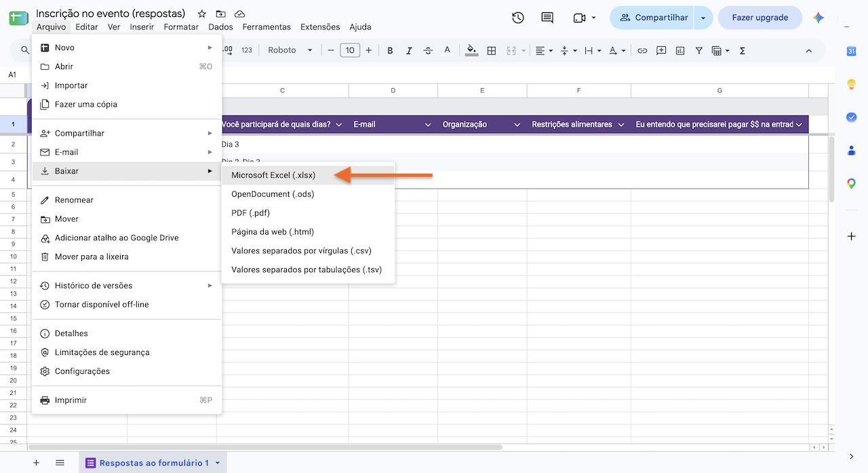Select Renomear in the menu

127,200
